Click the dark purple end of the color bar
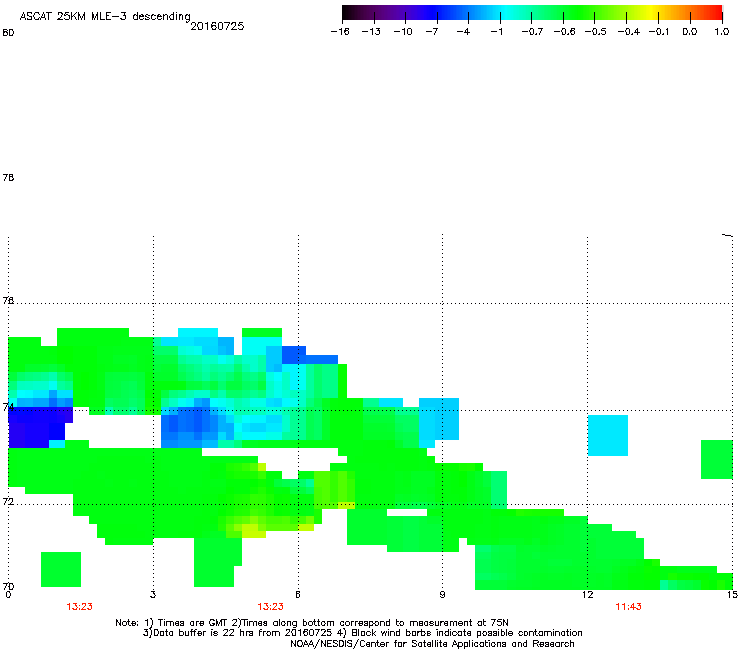740x650 pixels. 349,13
